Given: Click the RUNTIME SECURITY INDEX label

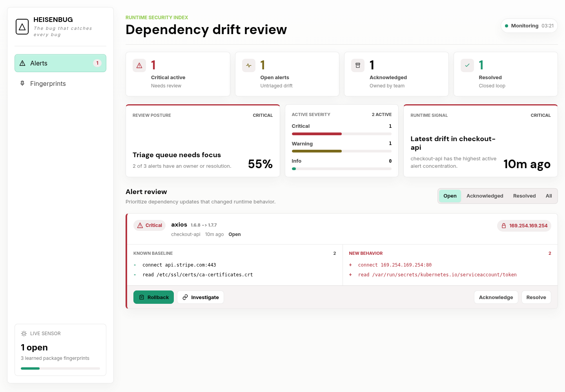Looking at the screenshot, I should coord(157,18).
